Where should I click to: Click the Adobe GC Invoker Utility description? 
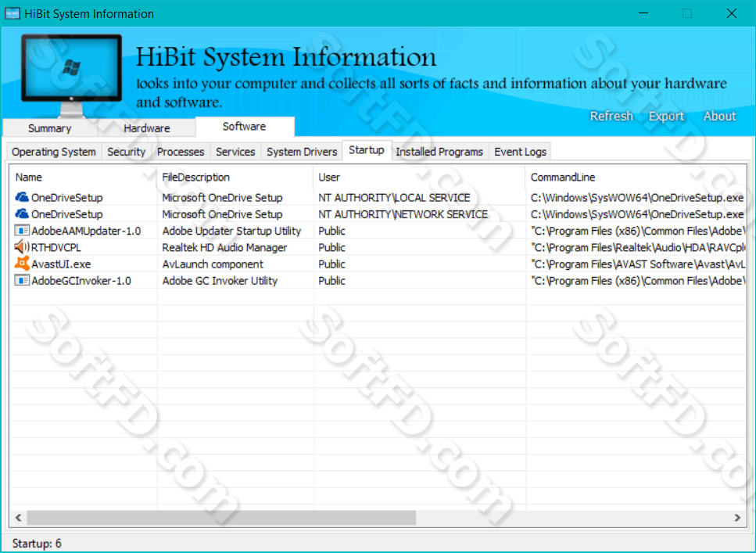point(220,280)
